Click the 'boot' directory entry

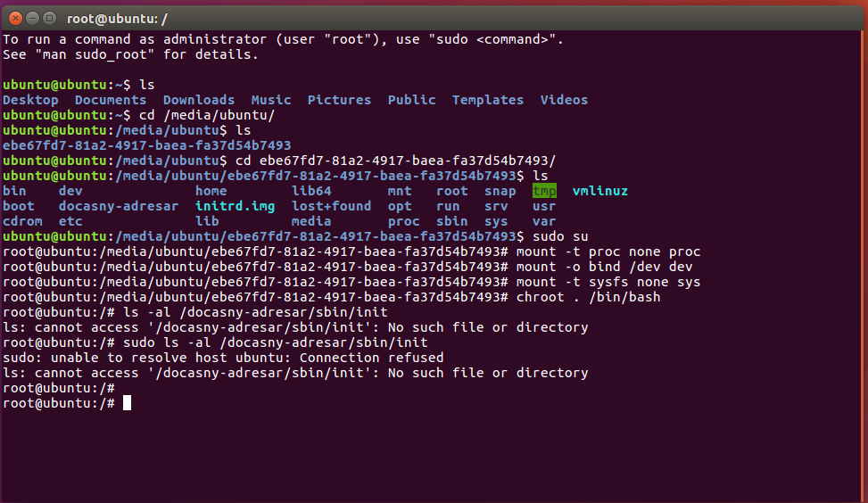tap(19, 206)
